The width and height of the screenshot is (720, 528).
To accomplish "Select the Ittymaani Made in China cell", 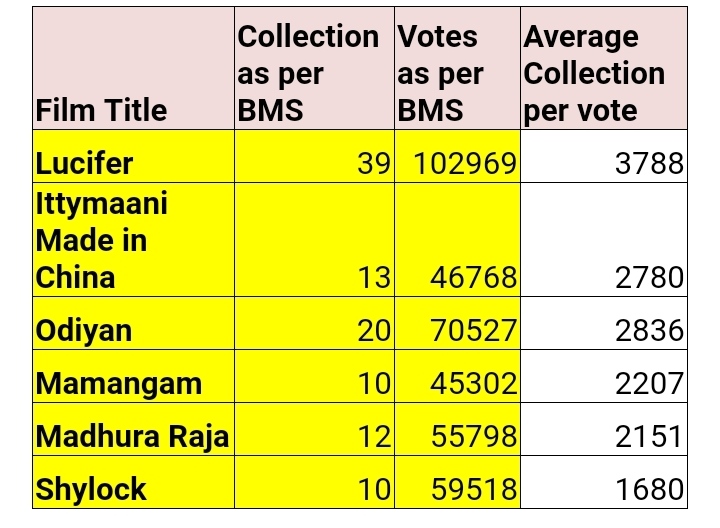I will [134, 240].
